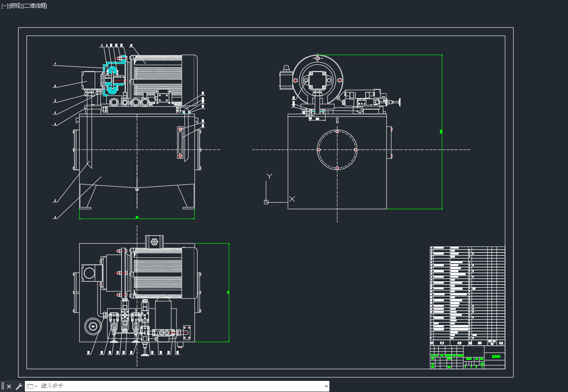This screenshot has height=392, width=568.
Task: Open the 俯视 view controls menu
Action: click(15, 6)
